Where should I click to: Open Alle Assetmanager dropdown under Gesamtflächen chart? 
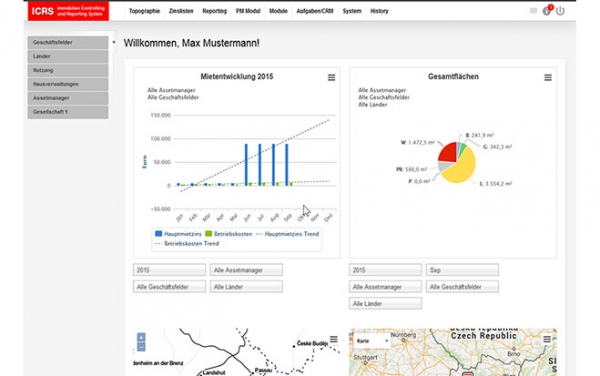pyautogui.click(x=385, y=287)
